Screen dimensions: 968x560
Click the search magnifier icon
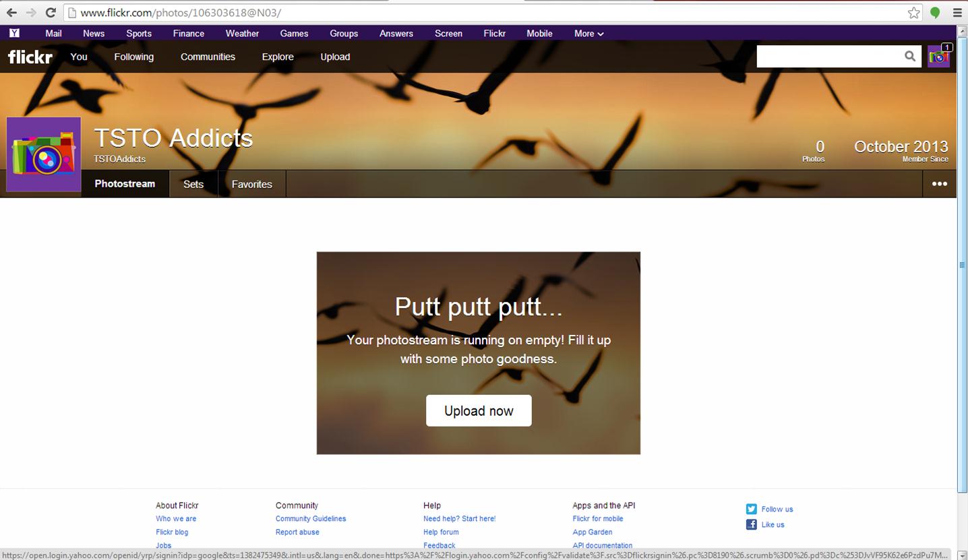910,57
